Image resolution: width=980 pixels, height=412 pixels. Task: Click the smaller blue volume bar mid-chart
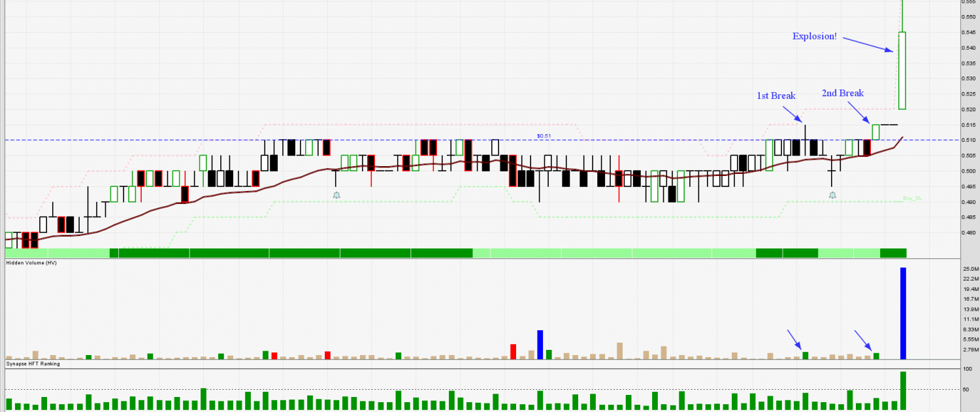tap(540, 345)
